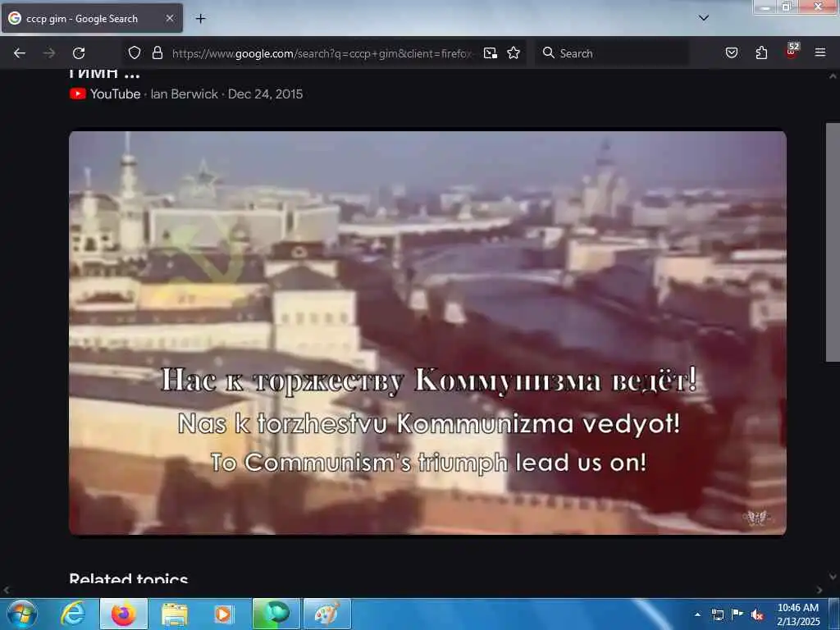Open Windows Media Player from the taskbar

tap(223, 614)
